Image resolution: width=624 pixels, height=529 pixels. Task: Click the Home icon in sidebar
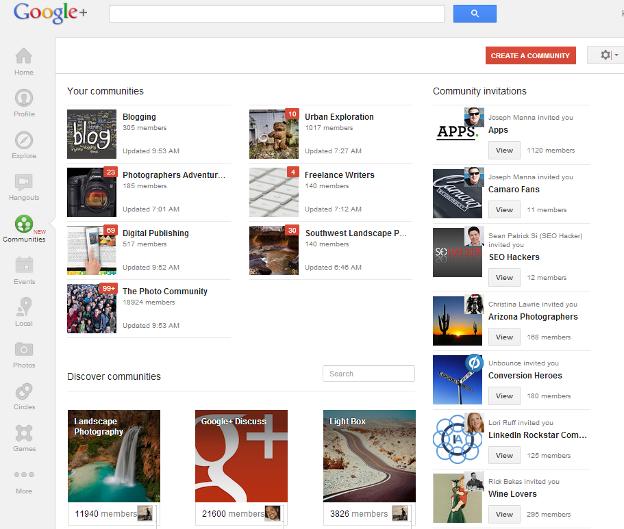[23, 57]
